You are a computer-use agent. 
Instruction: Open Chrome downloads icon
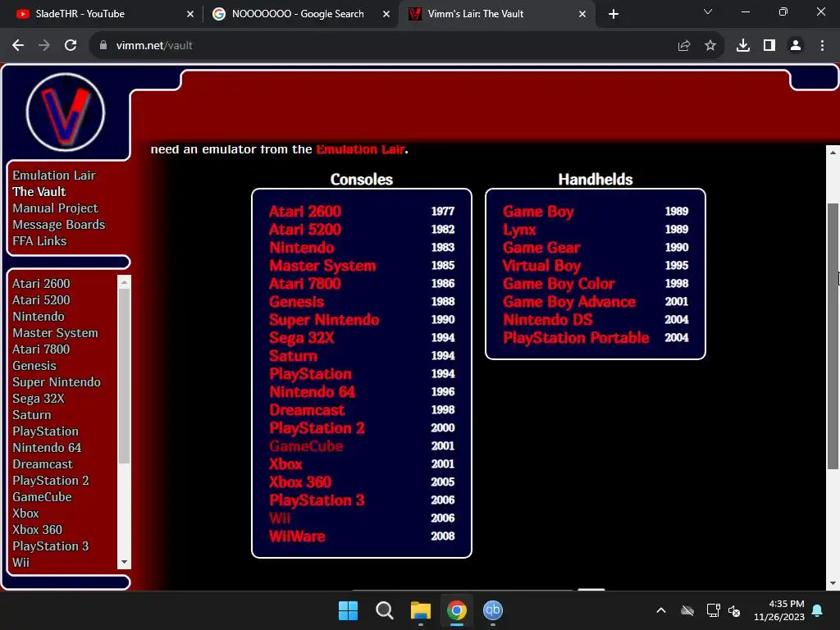[743, 46]
